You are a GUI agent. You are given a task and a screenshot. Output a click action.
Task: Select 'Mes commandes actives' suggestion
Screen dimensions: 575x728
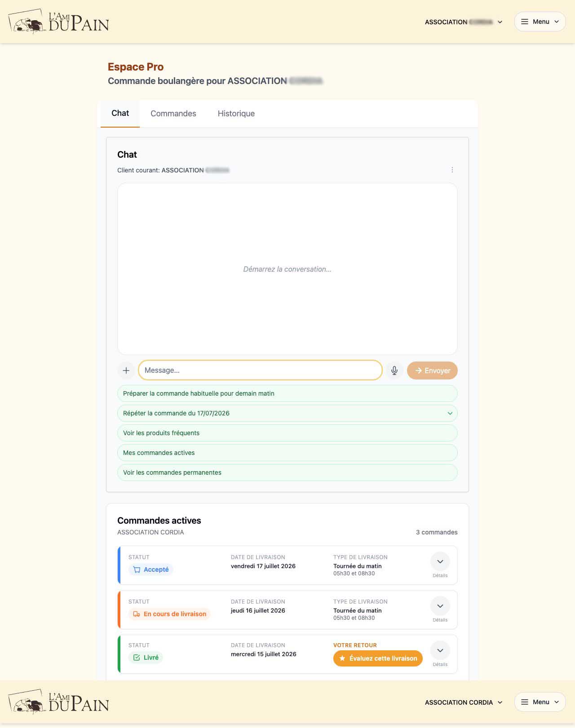[x=287, y=453]
